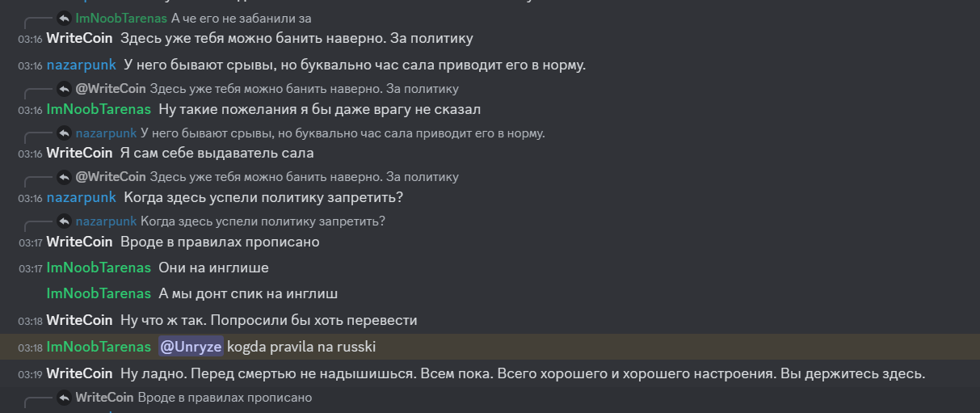Viewport: 980px width, 413px height.
Task: Open the @Unryze mention
Action: pyautogui.click(x=191, y=347)
